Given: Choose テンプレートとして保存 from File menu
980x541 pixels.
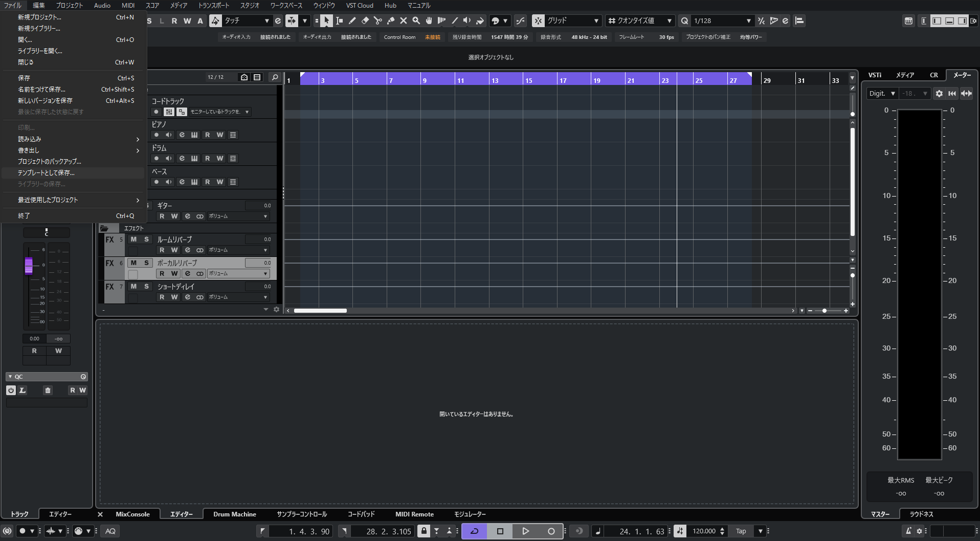Looking at the screenshot, I should 46,173.
